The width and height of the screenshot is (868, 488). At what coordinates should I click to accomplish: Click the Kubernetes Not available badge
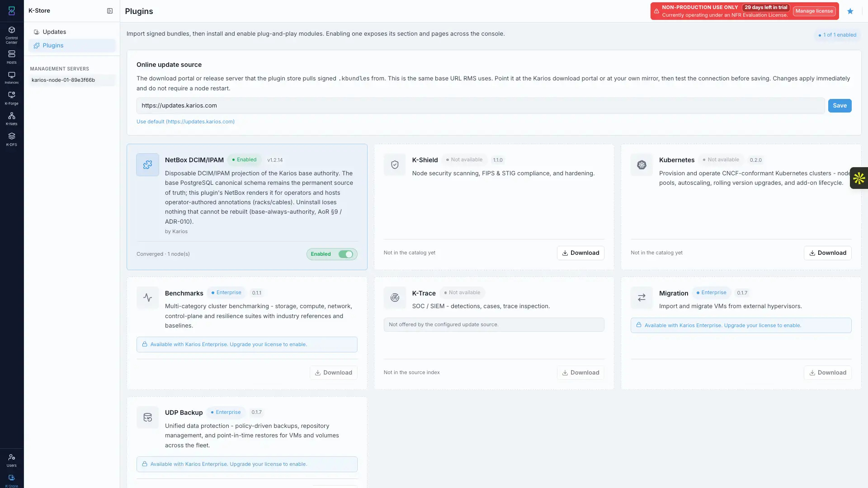click(721, 160)
